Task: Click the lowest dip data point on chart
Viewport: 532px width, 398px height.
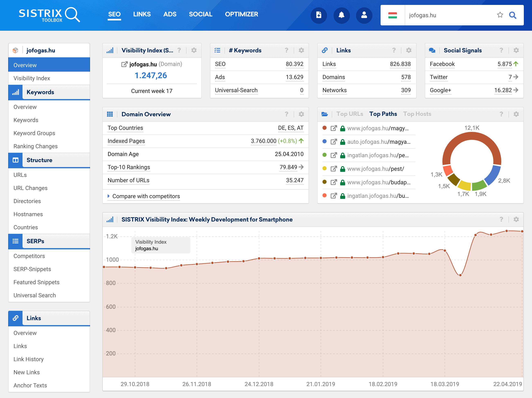Action: 460,275
